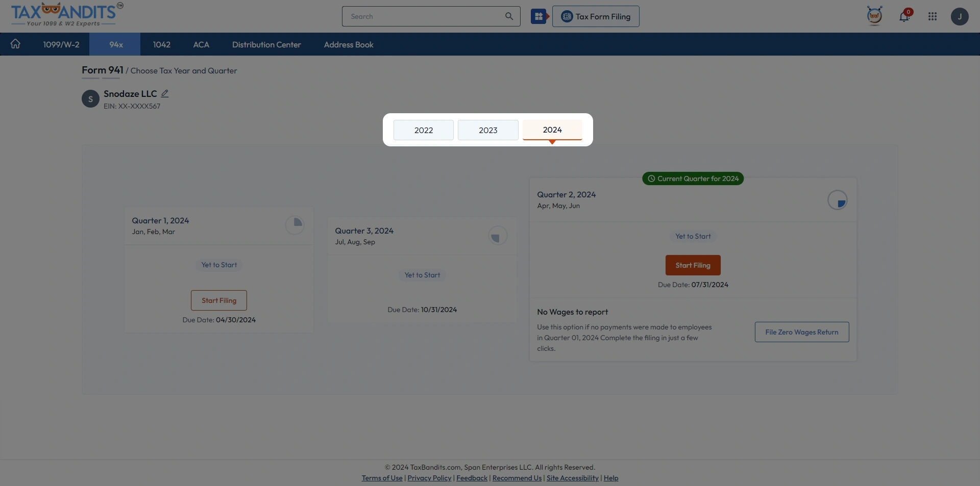Select tax year 2024
Screen dimensions: 980x486
552,130
